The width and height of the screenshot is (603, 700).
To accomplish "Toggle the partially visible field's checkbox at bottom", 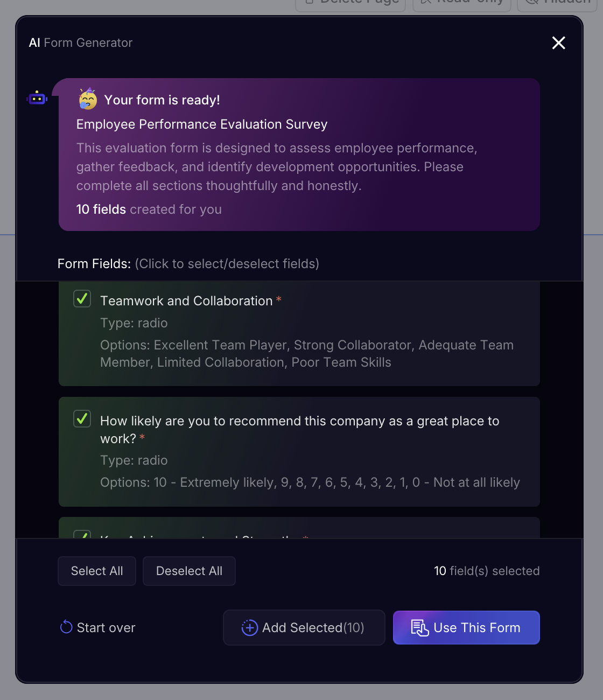I will coord(82,537).
